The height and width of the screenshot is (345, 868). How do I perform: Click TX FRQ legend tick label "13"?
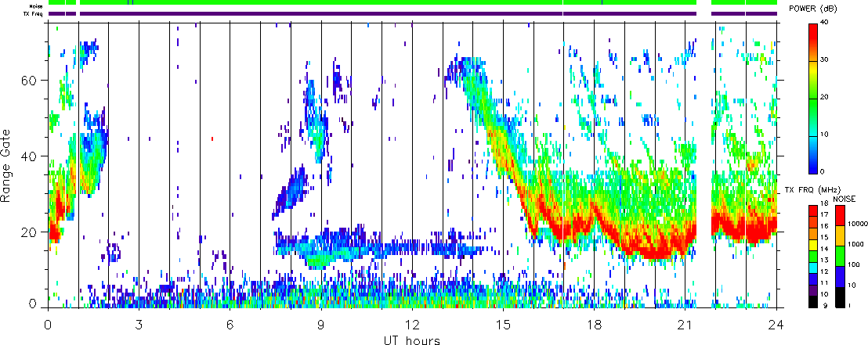click(x=824, y=260)
